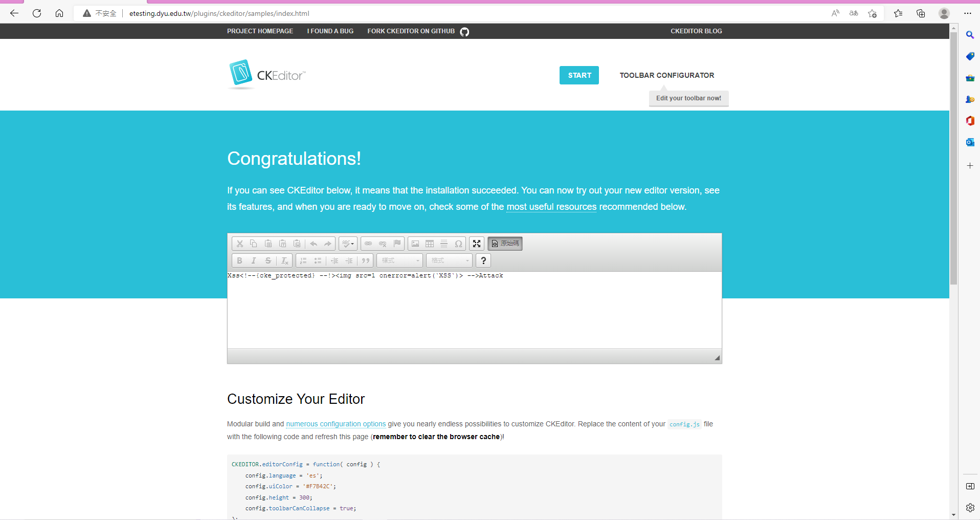The width and height of the screenshot is (980, 520).
Task: Click the START tab button
Action: pyautogui.click(x=579, y=75)
